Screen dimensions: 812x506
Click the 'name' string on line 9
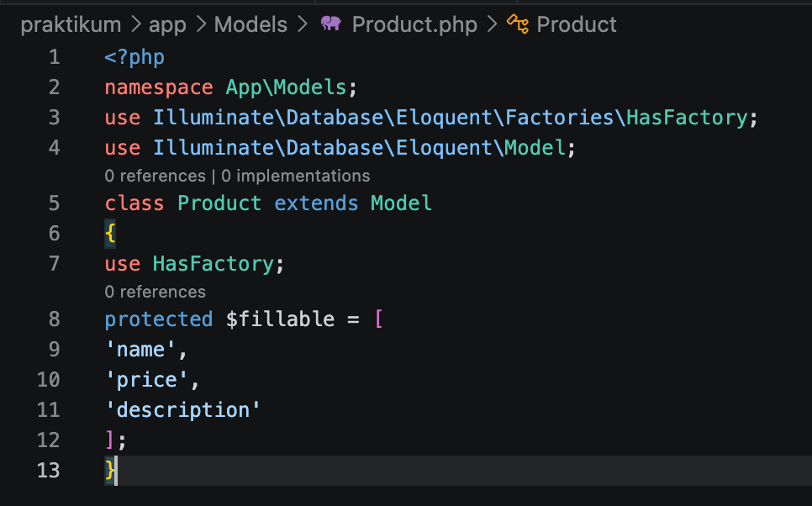coord(140,350)
